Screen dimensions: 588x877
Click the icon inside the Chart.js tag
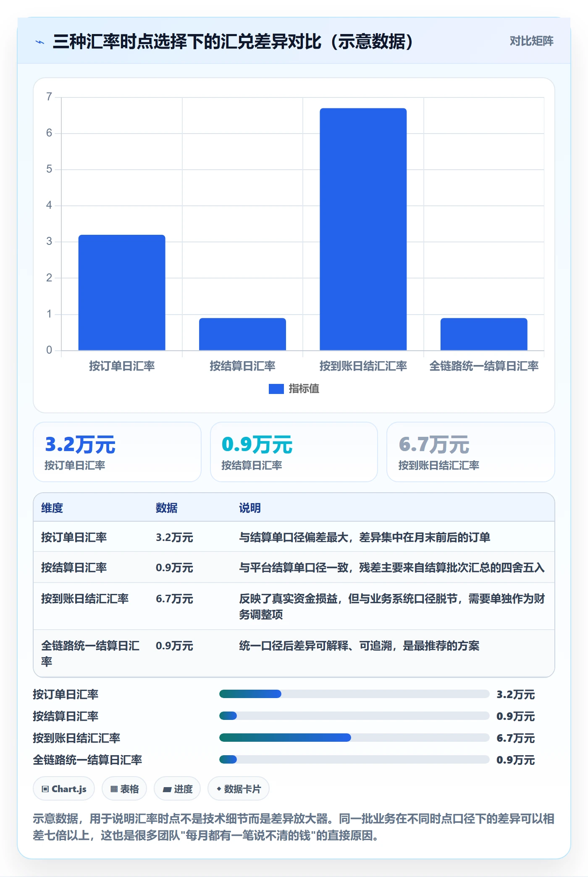45,789
